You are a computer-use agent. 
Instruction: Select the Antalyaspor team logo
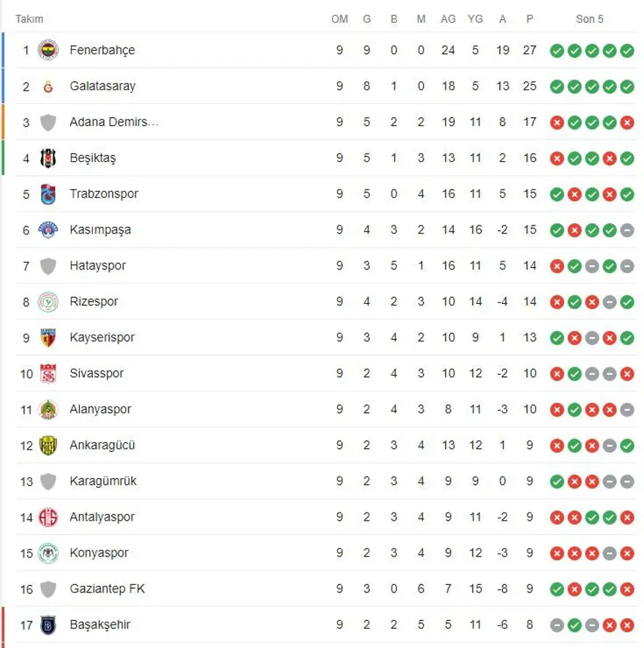[48, 517]
